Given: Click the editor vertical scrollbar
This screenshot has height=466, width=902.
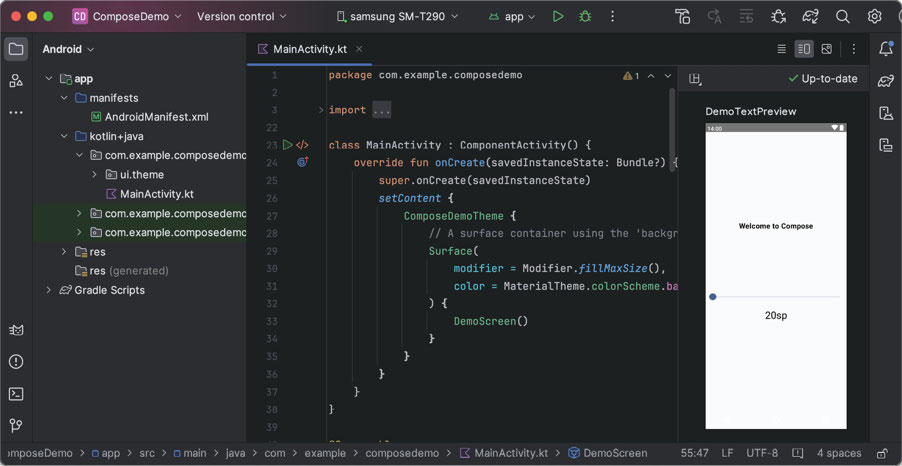Looking at the screenshot, I should pyautogui.click(x=671, y=129).
